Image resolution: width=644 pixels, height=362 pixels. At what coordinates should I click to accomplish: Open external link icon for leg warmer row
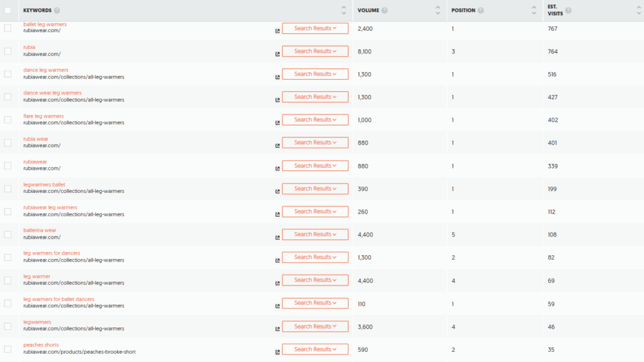[277, 283]
